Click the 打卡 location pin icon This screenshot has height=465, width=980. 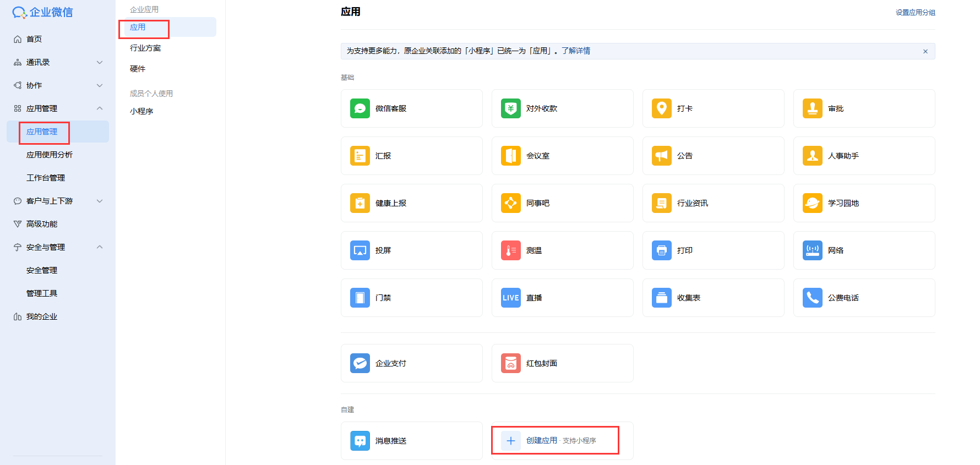662,108
